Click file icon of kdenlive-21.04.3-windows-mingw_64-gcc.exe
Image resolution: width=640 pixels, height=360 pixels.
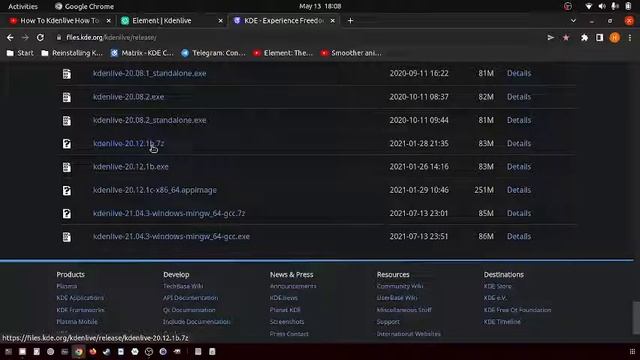67,237
